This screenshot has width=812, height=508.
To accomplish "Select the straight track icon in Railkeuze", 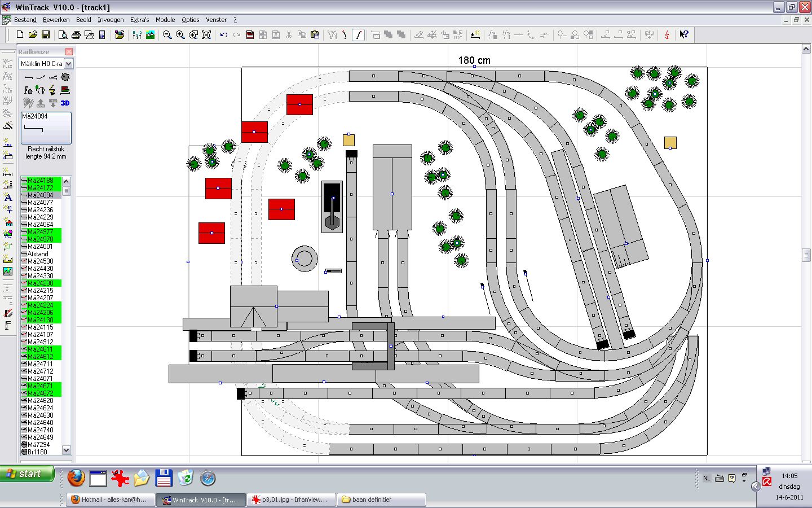I will 28,77.
